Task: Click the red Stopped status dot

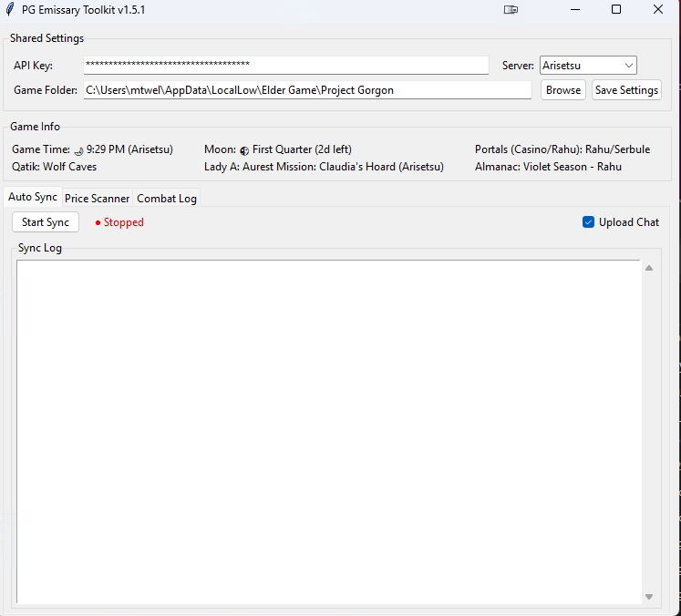Action: tap(98, 222)
